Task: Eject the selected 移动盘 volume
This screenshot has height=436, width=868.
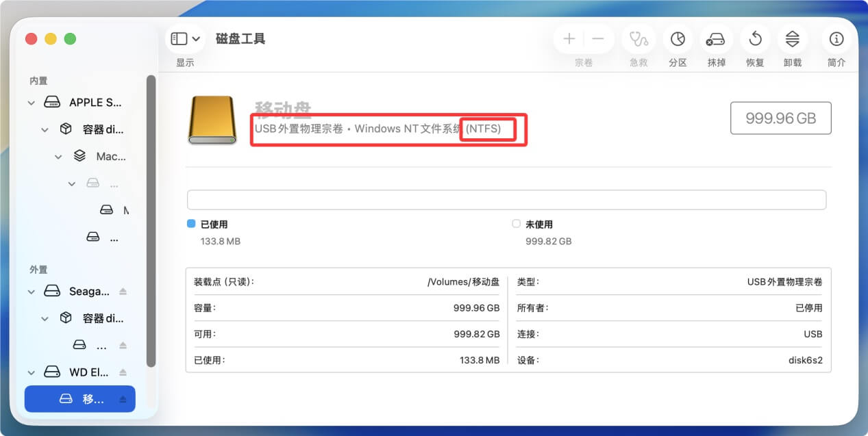Action: click(x=122, y=399)
